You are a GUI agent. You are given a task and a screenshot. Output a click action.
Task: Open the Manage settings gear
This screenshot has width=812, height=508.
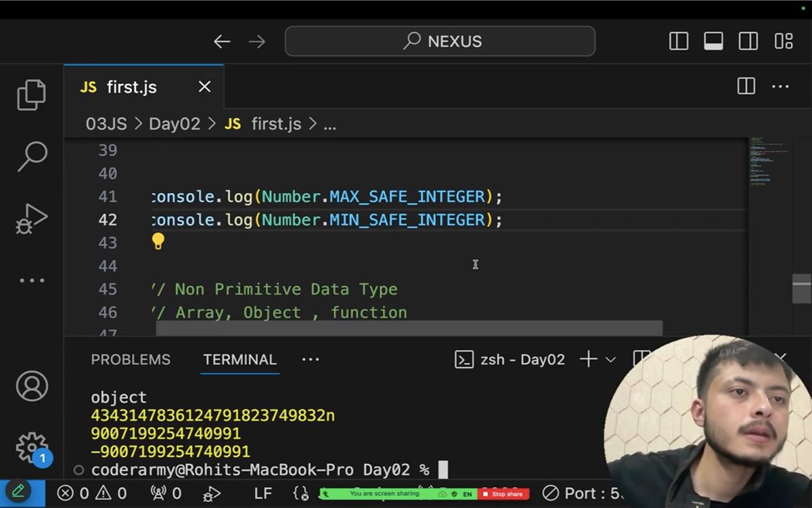[32, 448]
